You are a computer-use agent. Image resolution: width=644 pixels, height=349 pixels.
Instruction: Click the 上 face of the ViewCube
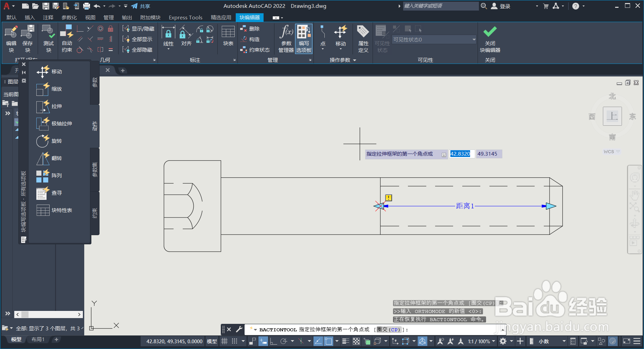coord(612,116)
